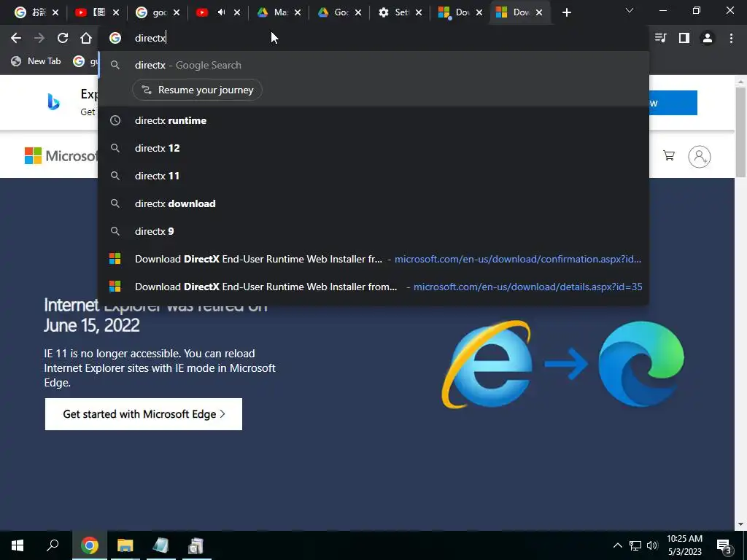Open the Chrome profile avatar
Image resolution: width=747 pixels, height=560 pixels.
708,38
